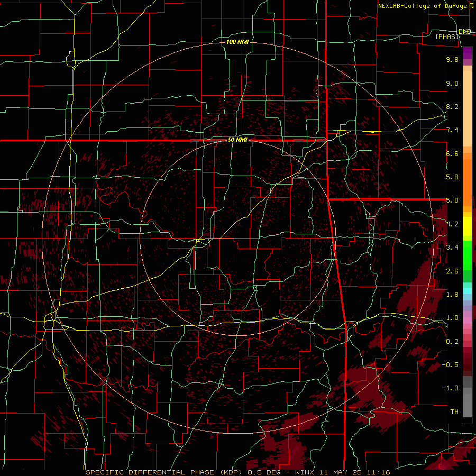Click '0.5 DEG' in the bottom caption
476x476 pixels.
pos(263,472)
